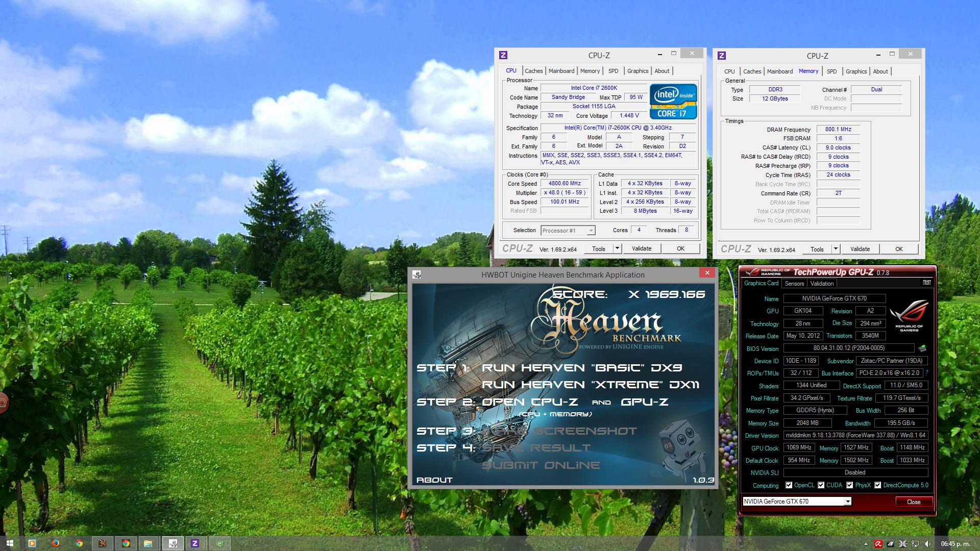
Task: Click OK in the CPU-Z Memory window
Action: click(x=899, y=249)
